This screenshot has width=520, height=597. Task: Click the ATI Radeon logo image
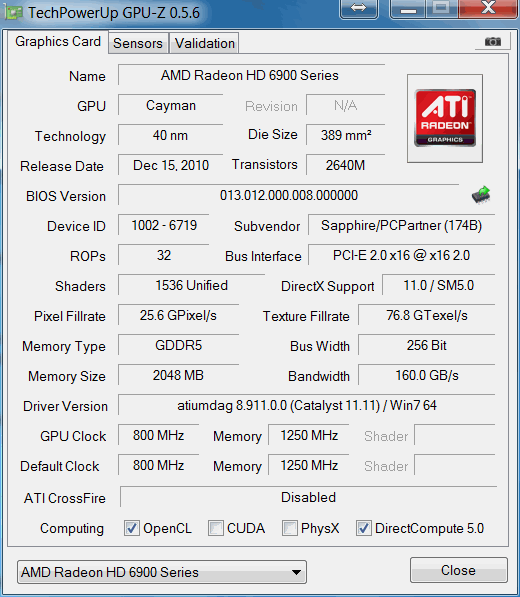point(445,118)
